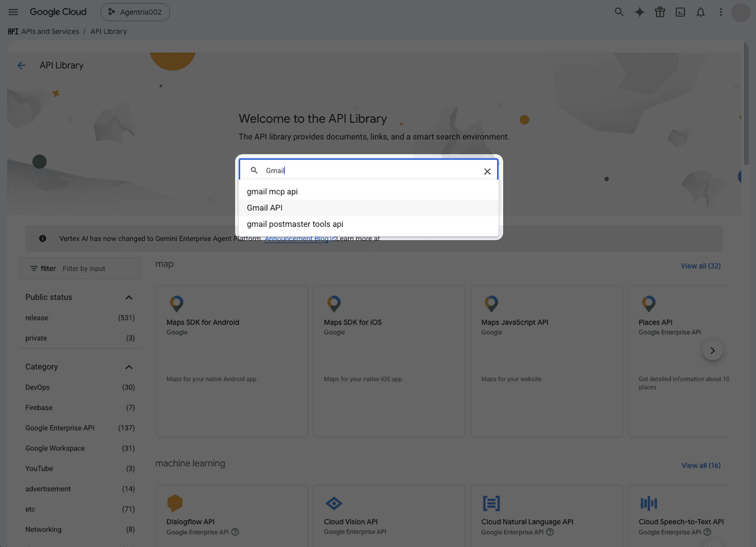Show next map APIs with carousel arrow
Viewport: 756px width, 547px height.
click(x=713, y=350)
